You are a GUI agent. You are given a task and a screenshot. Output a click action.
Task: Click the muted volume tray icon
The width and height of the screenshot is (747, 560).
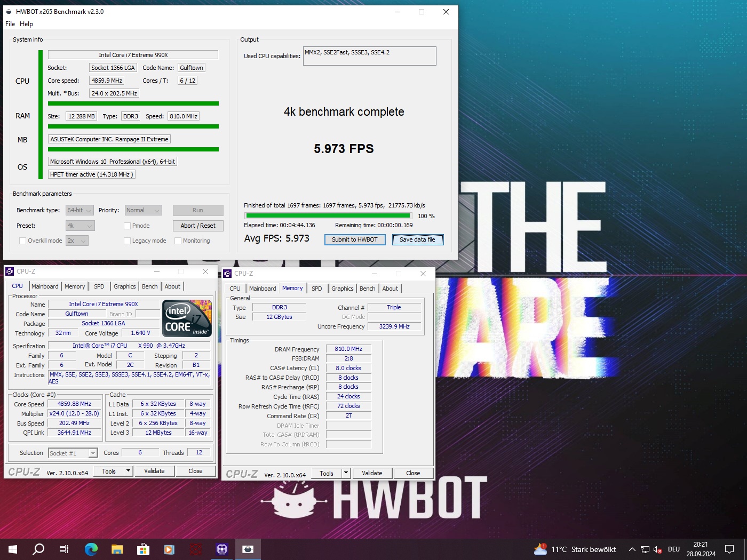click(x=658, y=549)
